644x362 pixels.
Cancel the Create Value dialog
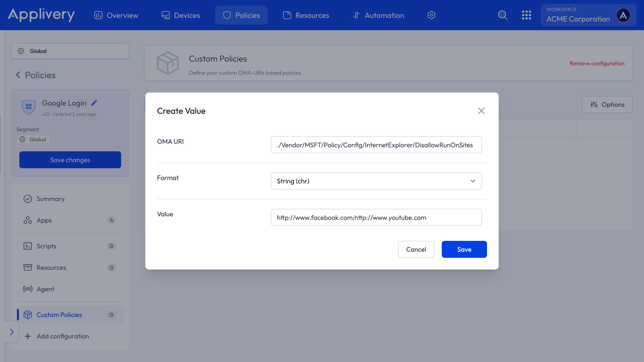416,249
